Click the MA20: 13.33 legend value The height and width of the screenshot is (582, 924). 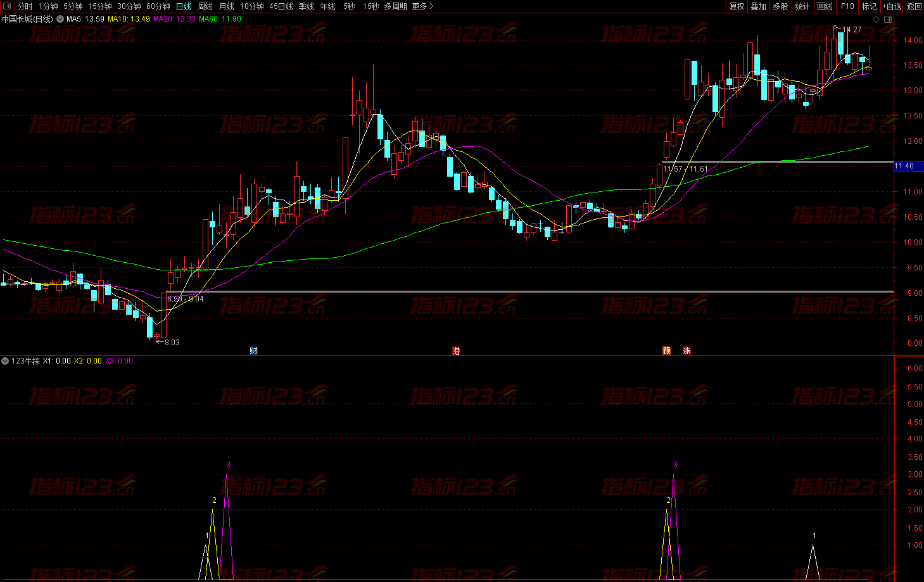[174, 19]
